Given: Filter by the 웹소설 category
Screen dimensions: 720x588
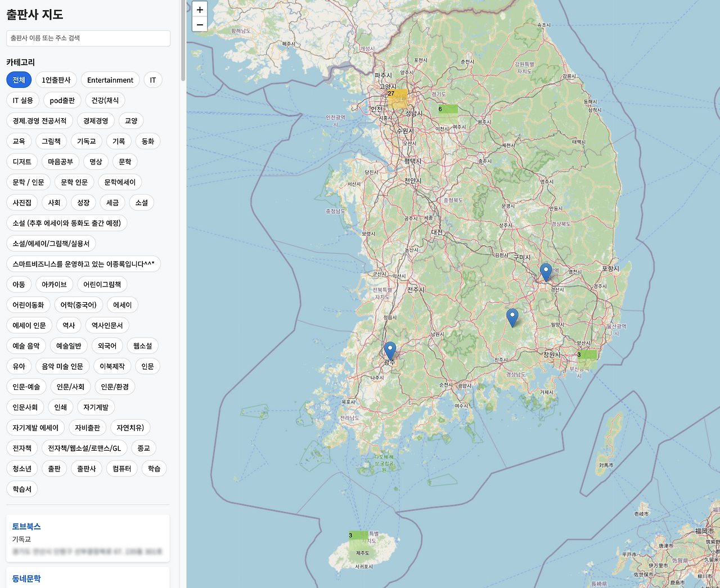Looking at the screenshot, I should [142, 346].
